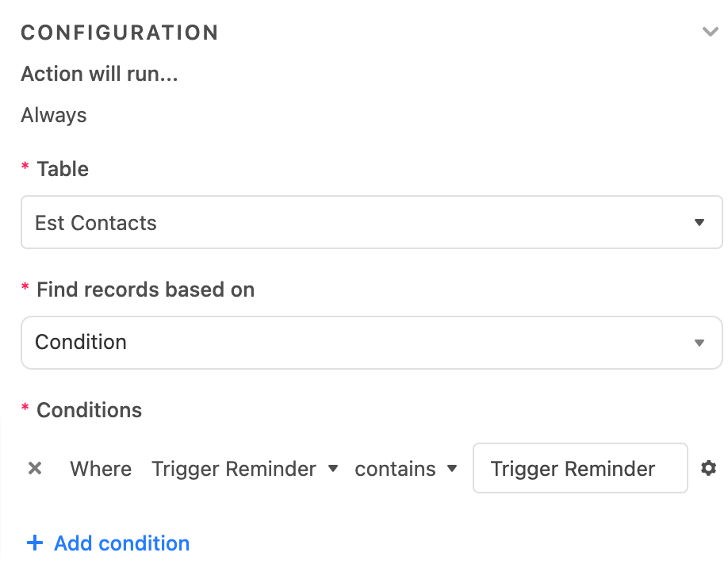Viewport: 728px width, 587px height.
Task: Click the arrow next to the Trigger Reminder field
Action: pos(333,469)
